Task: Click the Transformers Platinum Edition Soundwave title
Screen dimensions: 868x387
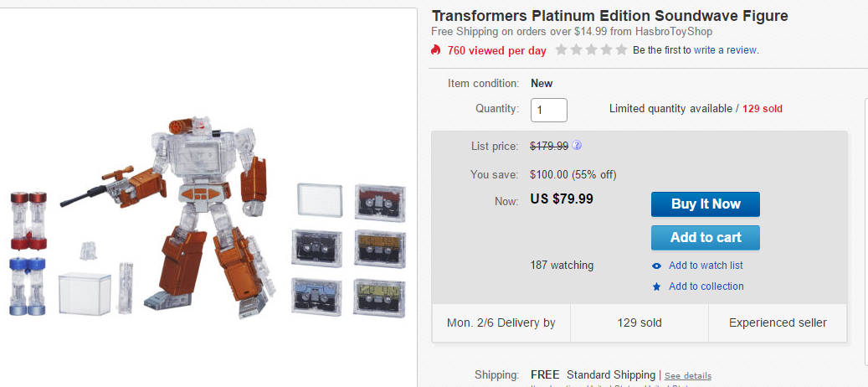Action: (609, 16)
